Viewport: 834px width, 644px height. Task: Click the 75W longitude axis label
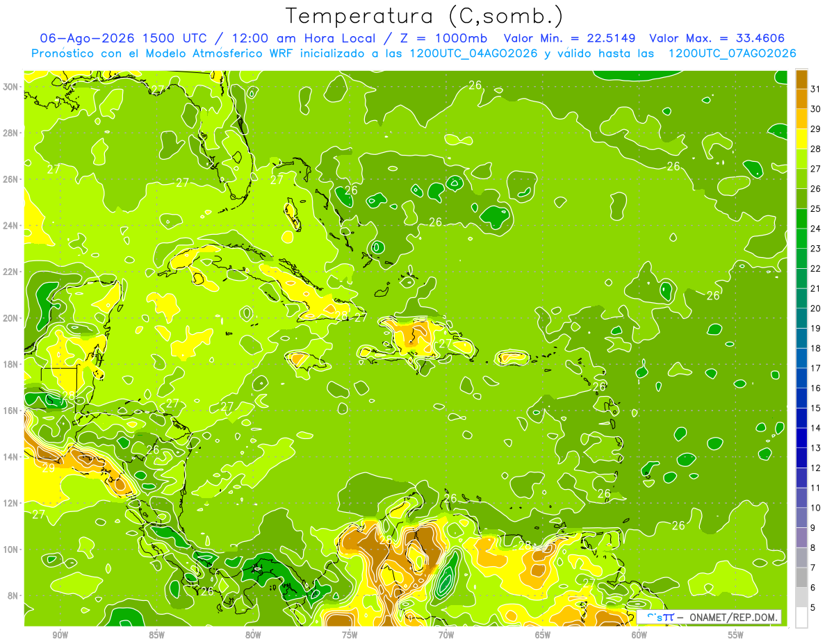[x=350, y=635]
